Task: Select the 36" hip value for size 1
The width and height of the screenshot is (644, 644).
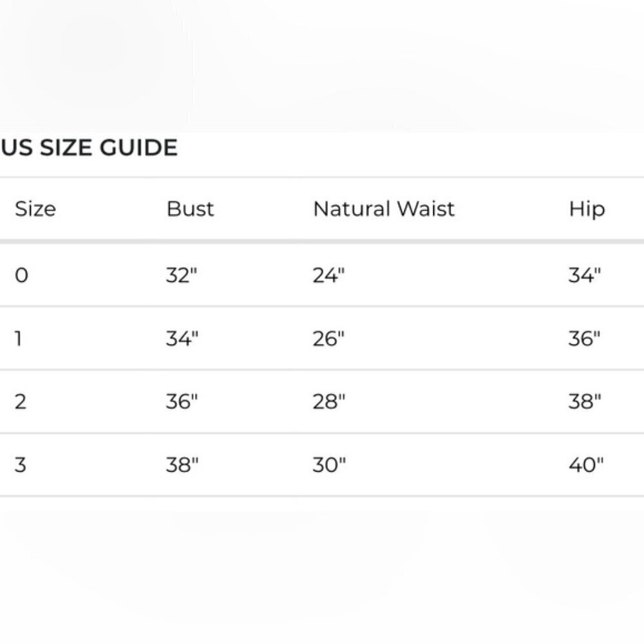Action: (584, 339)
